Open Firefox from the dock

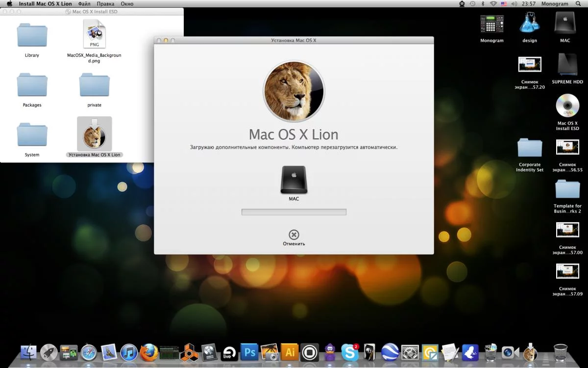click(149, 352)
